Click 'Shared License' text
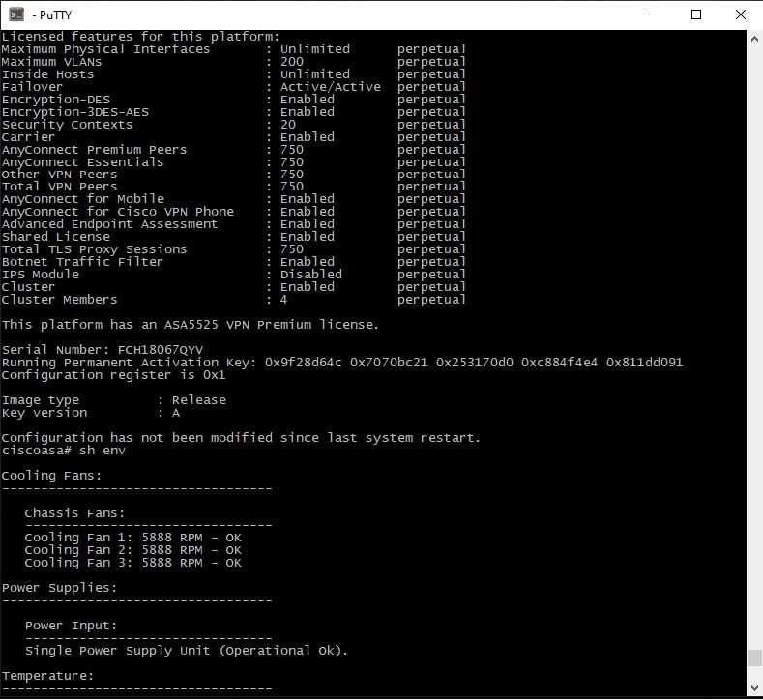Viewport: 763px width, 700px height. (x=56, y=237)
